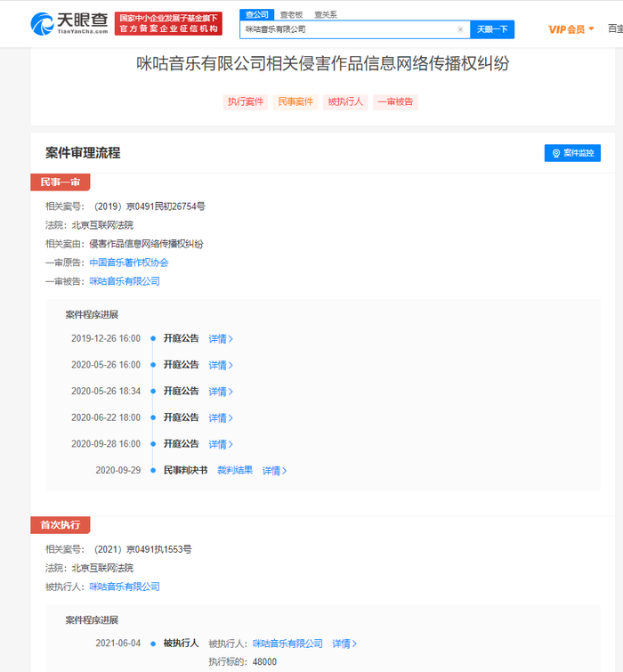623x672 pixels.
Task: Open 详情 for 2019-12-26 16:00 hearing
Action: (221, 339)
